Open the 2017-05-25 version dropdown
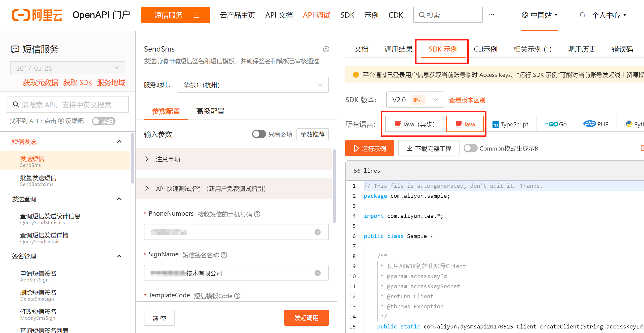The image size is (644, 333). point(67,68)
